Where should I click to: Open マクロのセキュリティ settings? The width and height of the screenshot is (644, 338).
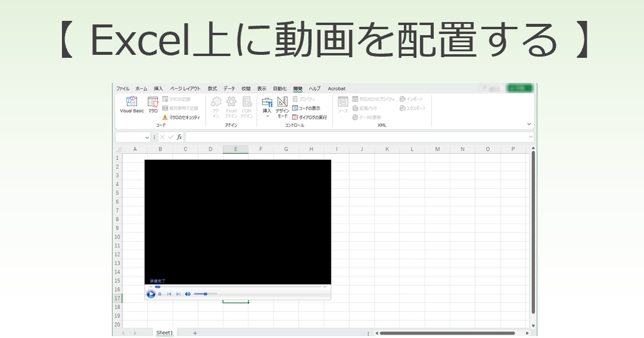181,117
